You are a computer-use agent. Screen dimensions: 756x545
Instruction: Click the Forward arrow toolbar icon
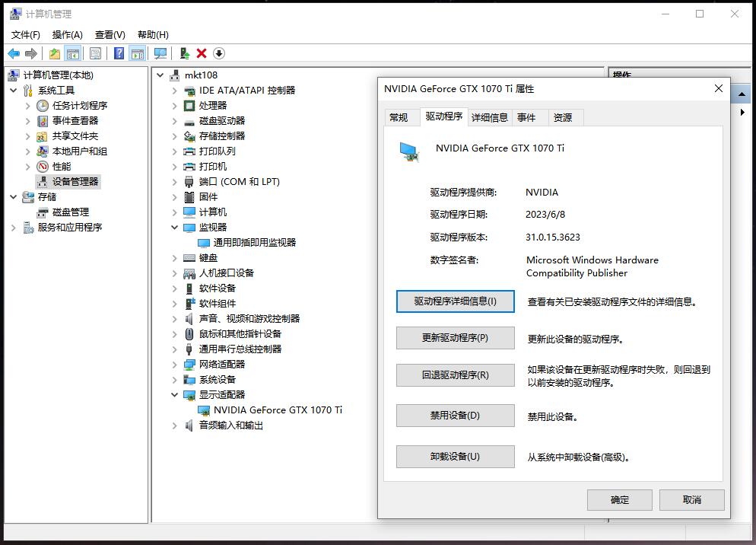pos(31,53)
